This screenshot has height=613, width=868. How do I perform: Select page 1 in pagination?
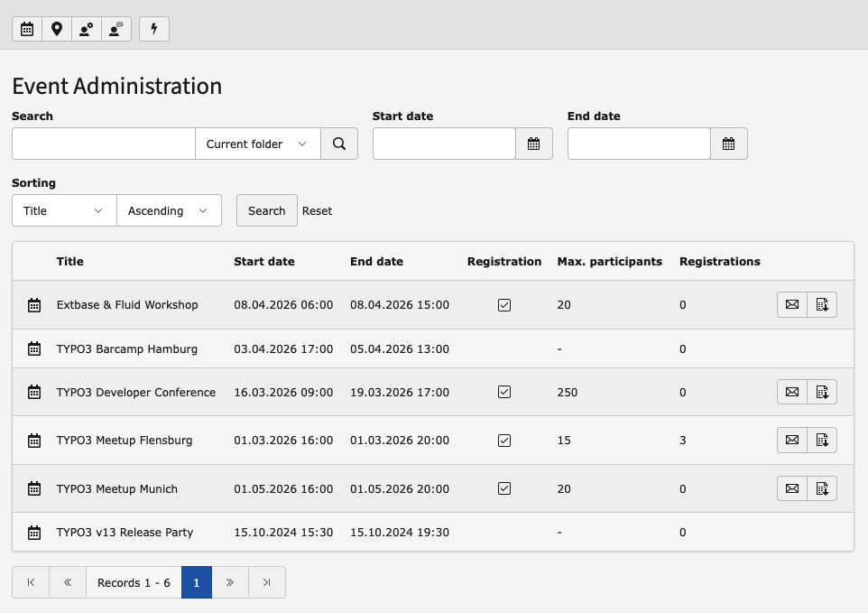(x=196, y=582)
